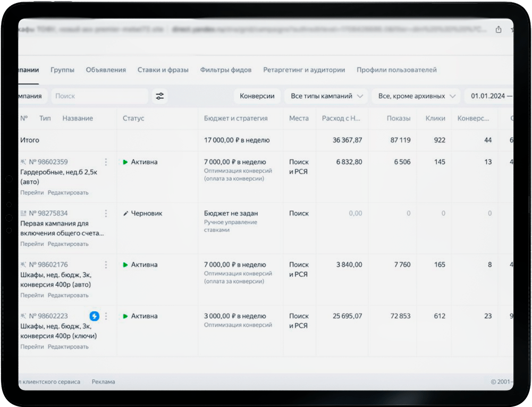The height and width of the screenshot is (407, 532).
Task: Click Редактировать under Гардеробные campaign
Action: click(x=68, y=193)
